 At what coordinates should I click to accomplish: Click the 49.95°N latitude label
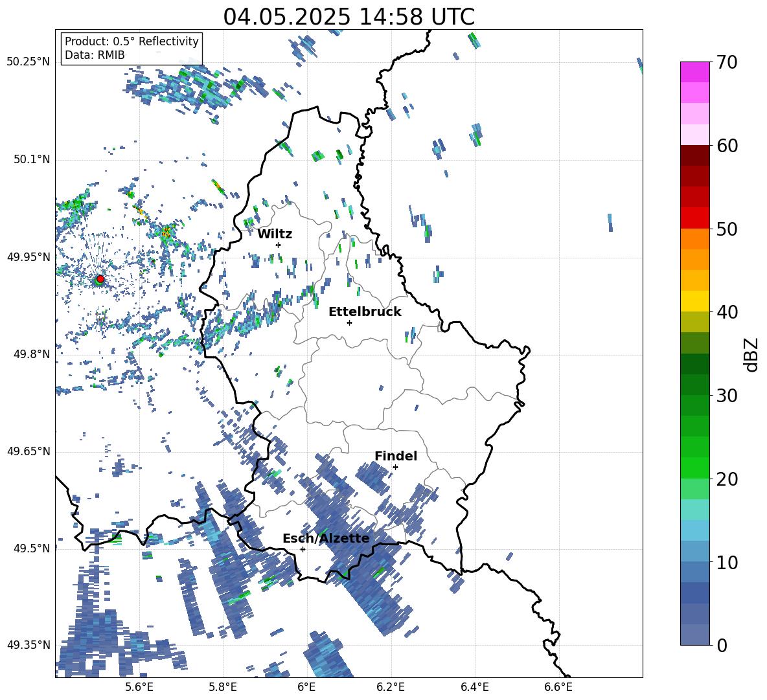(x=29, y=257)
